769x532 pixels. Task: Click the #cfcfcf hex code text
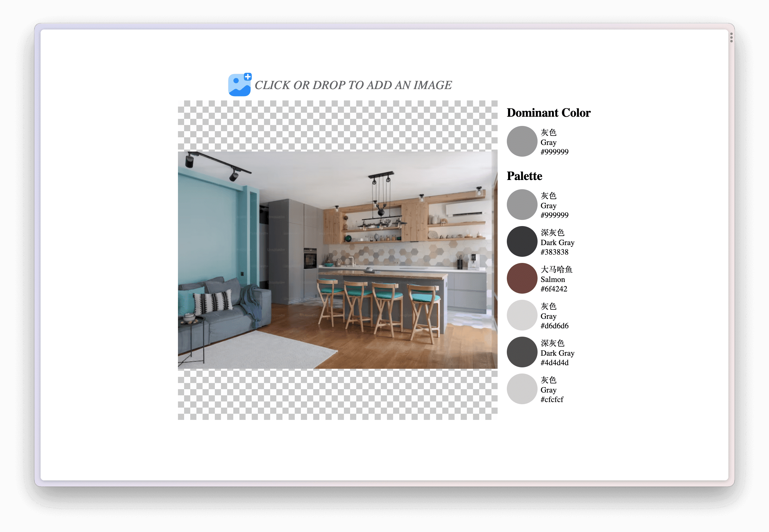[x=552, y=399]
